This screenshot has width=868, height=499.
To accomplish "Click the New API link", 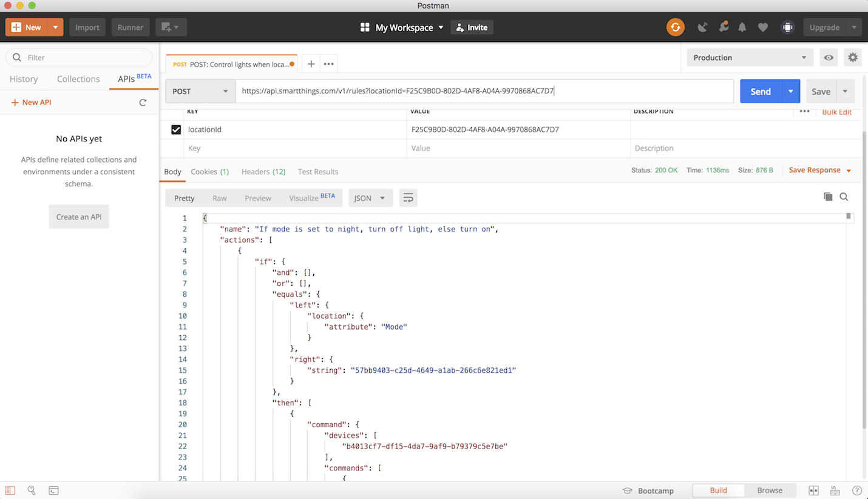I will pyautogui.click(x=32, y=103).
